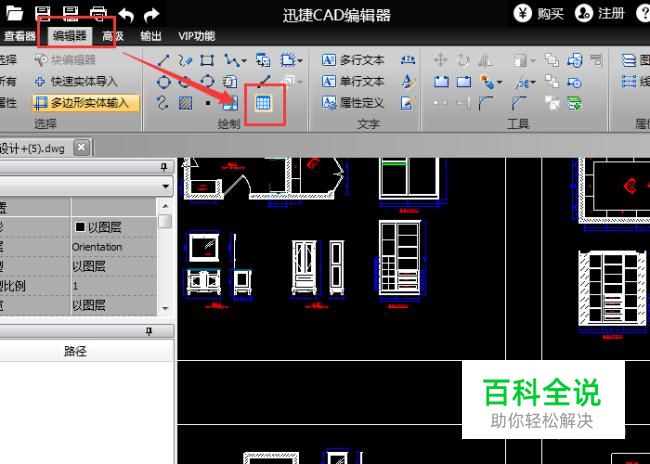Select the Polyline drawing tool
This screenshot has height=464, width=650.
[232, 61]
